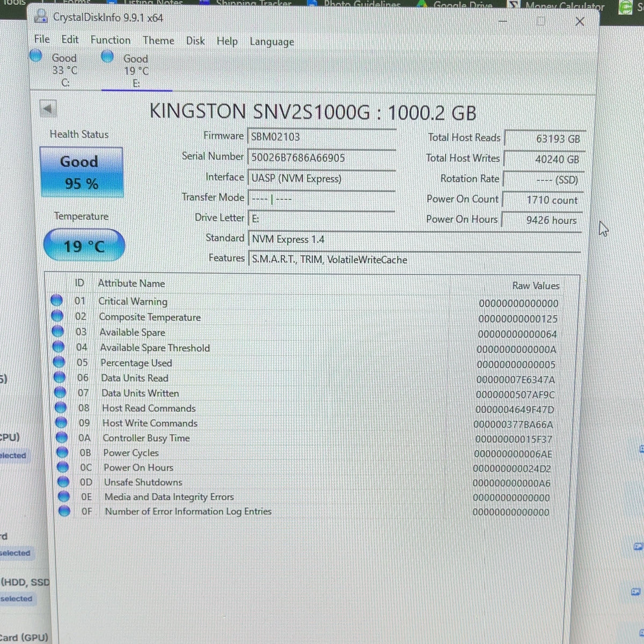Select the Composite Temperature attribute name
This screenshot has width=644, height=644.
[x=150, y=317]
